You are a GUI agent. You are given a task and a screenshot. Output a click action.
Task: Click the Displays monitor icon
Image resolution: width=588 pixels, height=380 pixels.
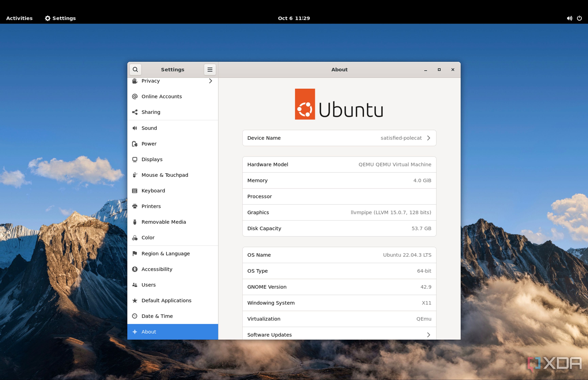(135, 159)
